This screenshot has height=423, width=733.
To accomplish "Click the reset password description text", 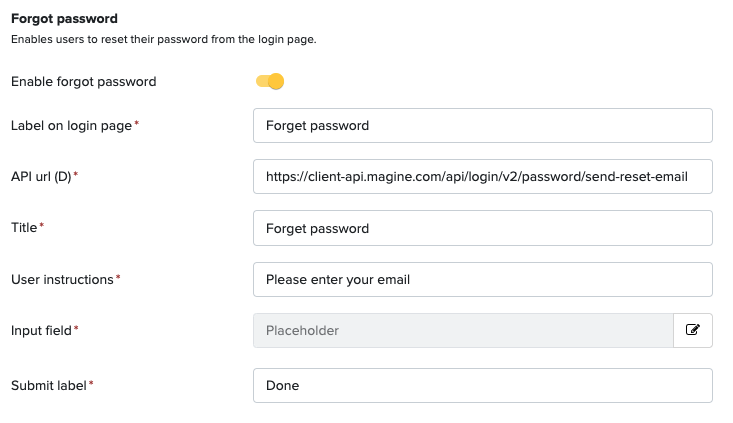I will [x=164, y=39].
